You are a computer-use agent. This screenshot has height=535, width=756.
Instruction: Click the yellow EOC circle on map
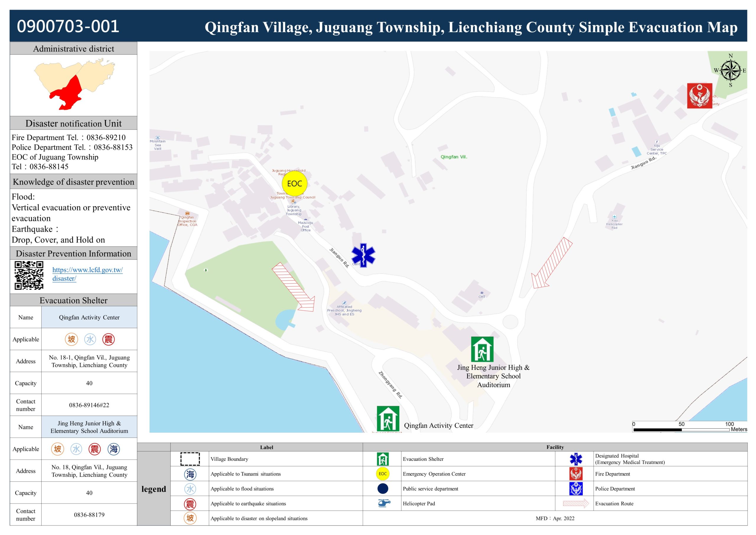(294, 183)
